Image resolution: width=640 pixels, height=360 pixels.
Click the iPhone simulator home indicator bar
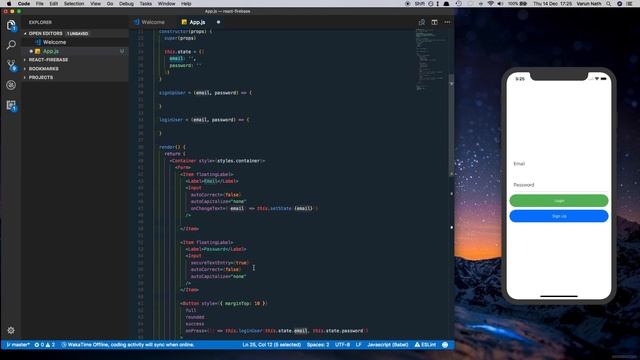tap(559, 296)
